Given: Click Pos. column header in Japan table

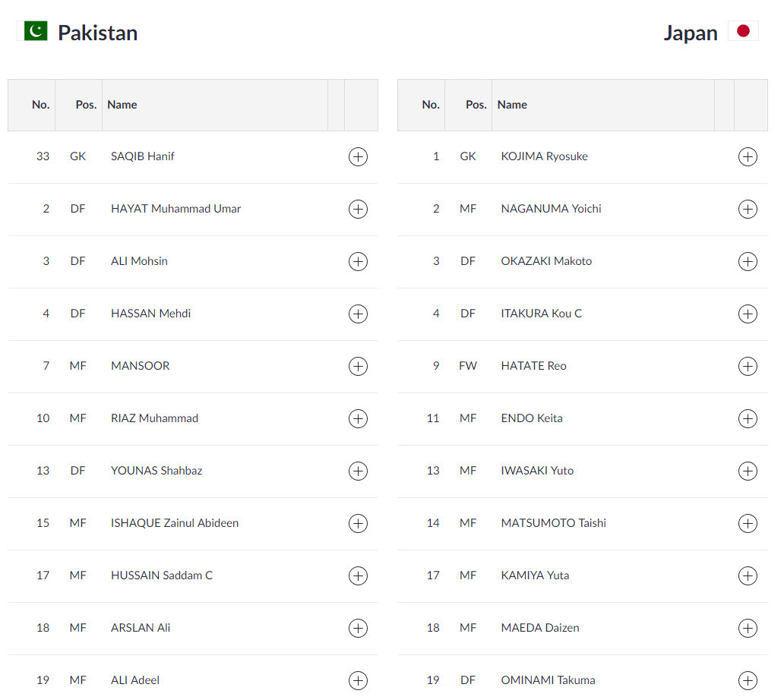Looking at the screenshot, I should [x=476, y=105].
